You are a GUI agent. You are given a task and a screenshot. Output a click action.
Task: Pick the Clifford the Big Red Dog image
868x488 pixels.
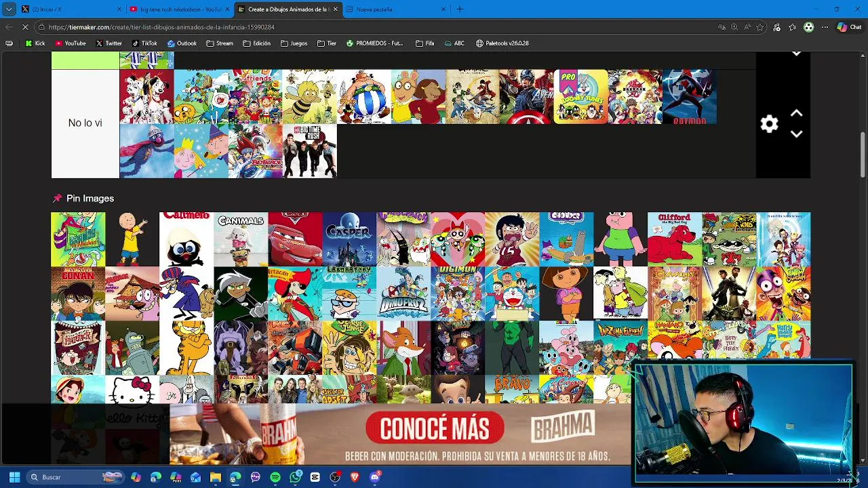click(675, 239)
